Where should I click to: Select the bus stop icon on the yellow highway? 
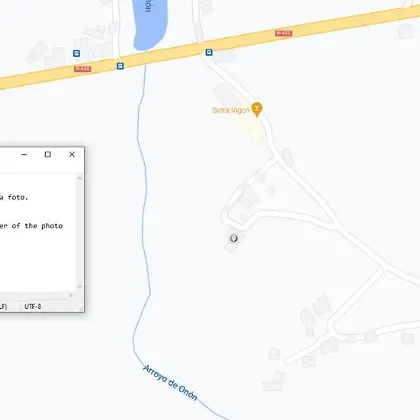[x=120, y=66]
